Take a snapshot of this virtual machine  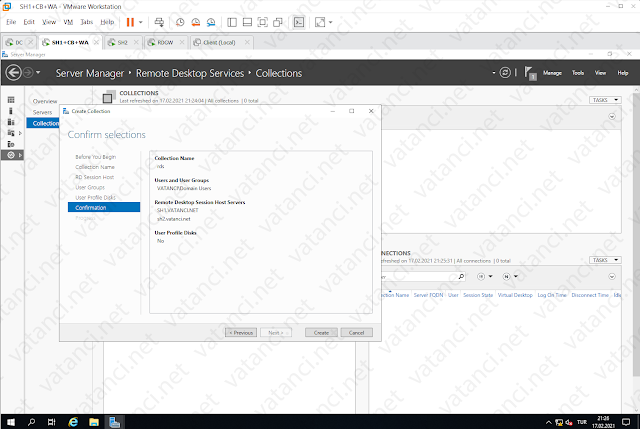click(180, 22)
